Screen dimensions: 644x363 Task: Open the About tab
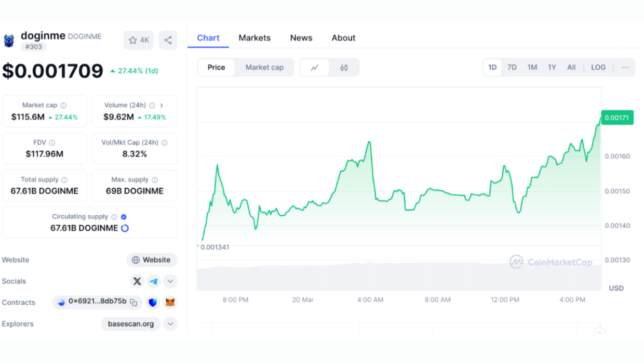click(344, 38)
